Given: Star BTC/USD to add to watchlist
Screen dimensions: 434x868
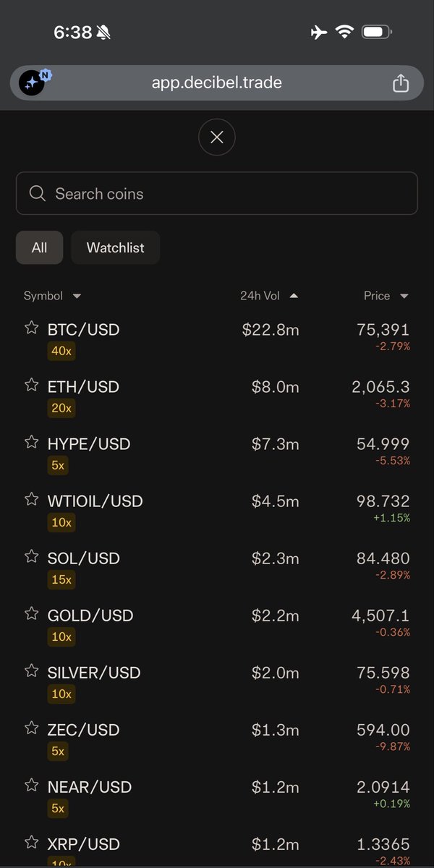Looking at the screenshot, I should tap(31, 328).
